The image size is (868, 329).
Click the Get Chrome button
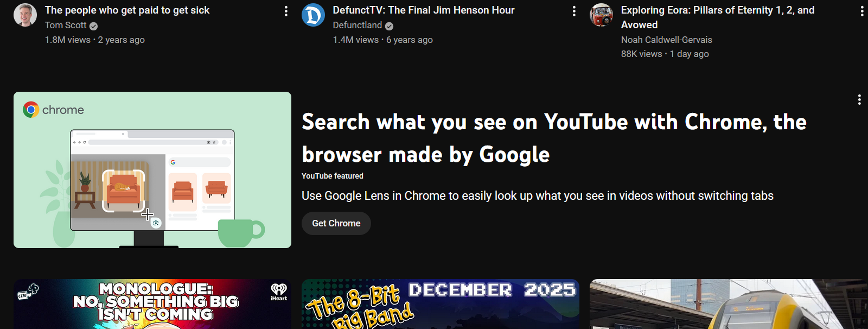[x=336, y=223]
